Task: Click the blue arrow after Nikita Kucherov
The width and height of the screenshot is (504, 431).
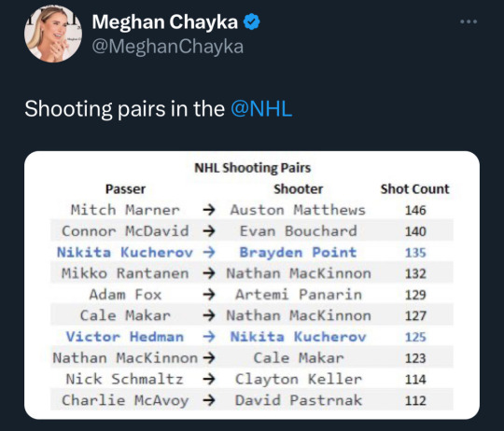Action: (x=209, y=253)
